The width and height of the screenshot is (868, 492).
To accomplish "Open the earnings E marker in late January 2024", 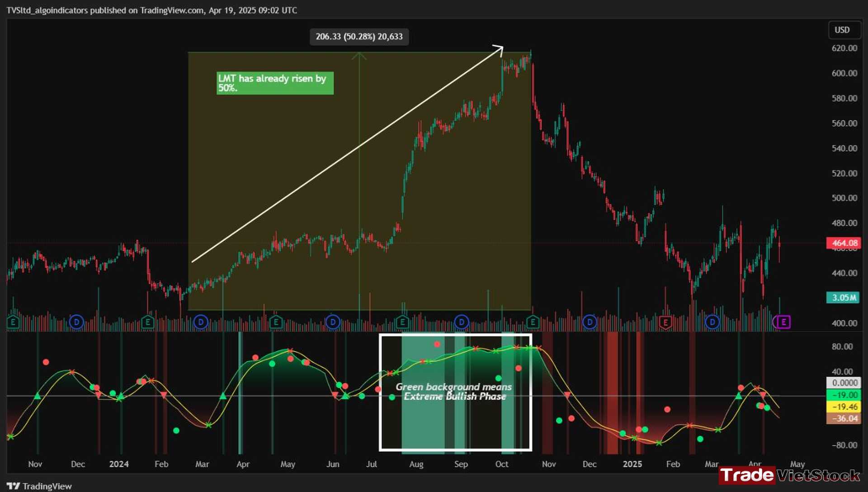I will (x=147, y=322).
